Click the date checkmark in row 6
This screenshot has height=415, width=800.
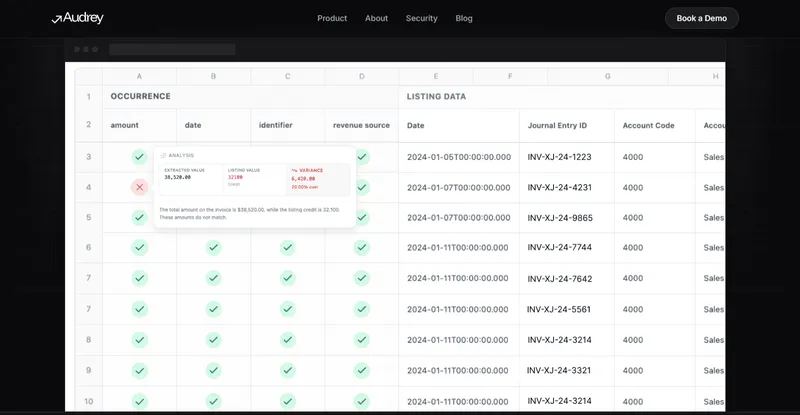tap(213, 248)
